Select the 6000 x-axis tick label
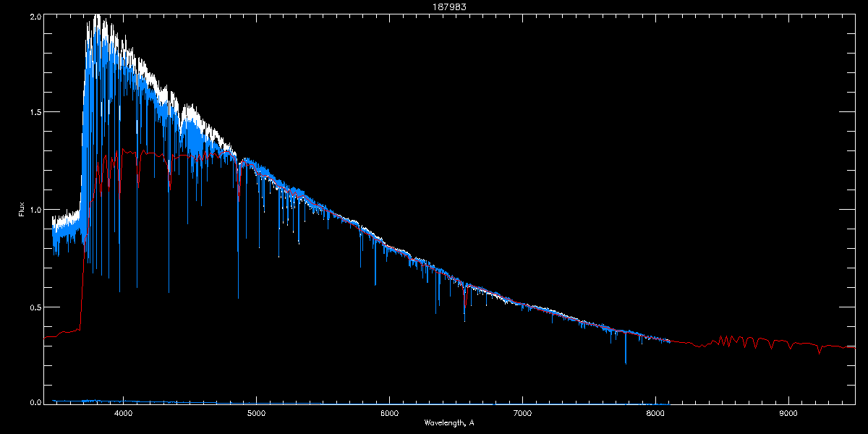Screen dimensions: 868x434 [389, 414]
